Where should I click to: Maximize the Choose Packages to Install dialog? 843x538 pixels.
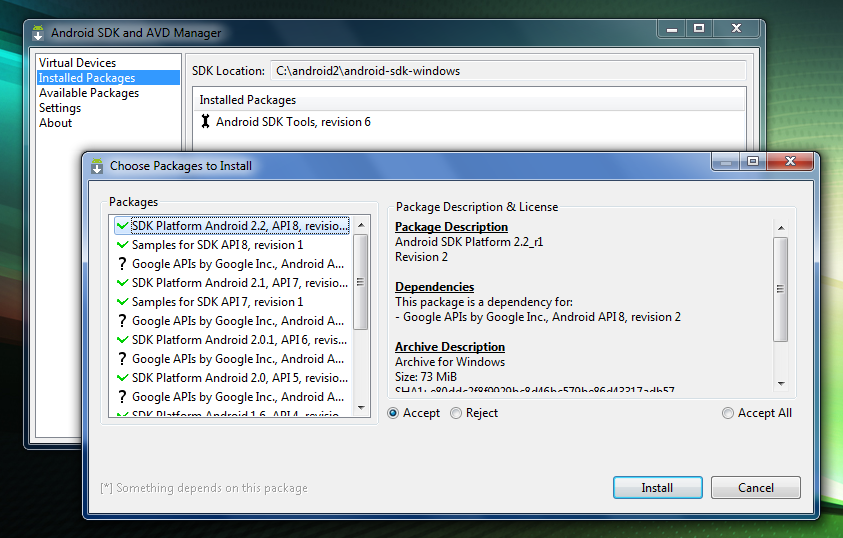[x=753, y=161]
